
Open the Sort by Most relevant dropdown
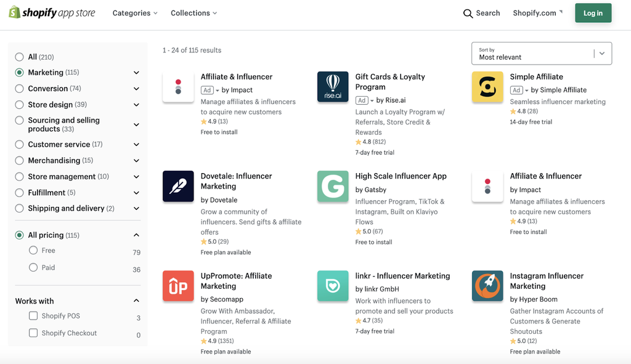tap(542, 54)
